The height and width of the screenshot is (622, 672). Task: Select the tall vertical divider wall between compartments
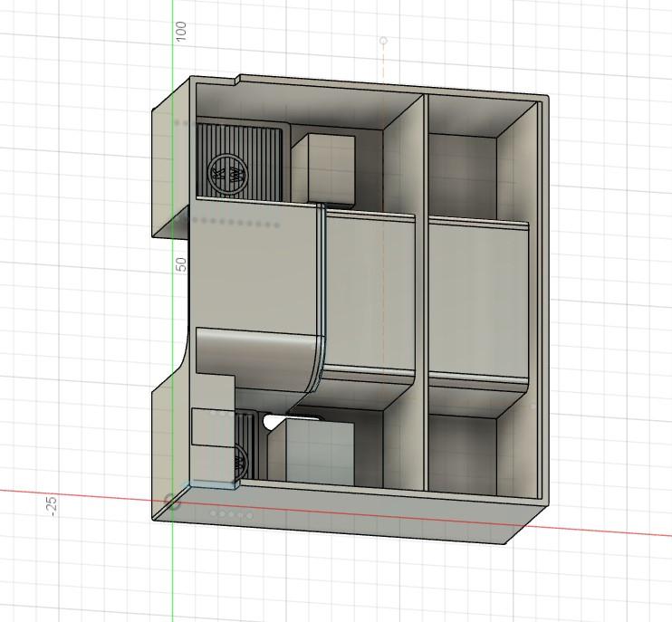click(x=426, y=293)
